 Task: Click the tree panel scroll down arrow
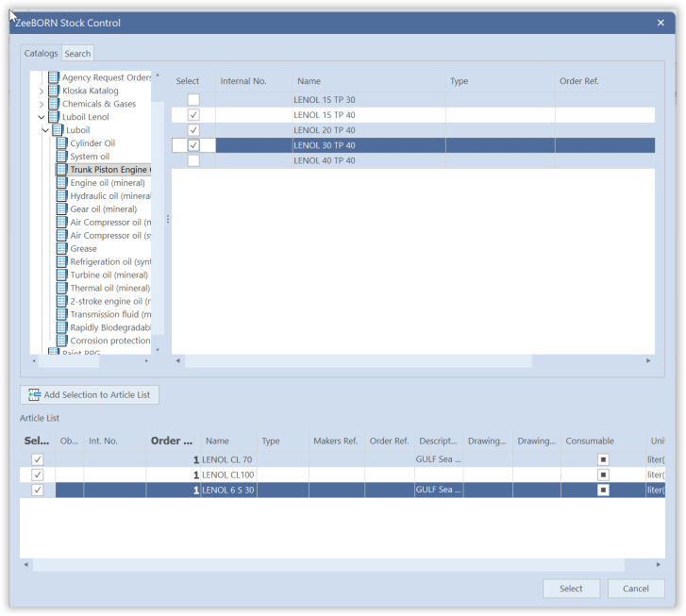tap(158, 350)
